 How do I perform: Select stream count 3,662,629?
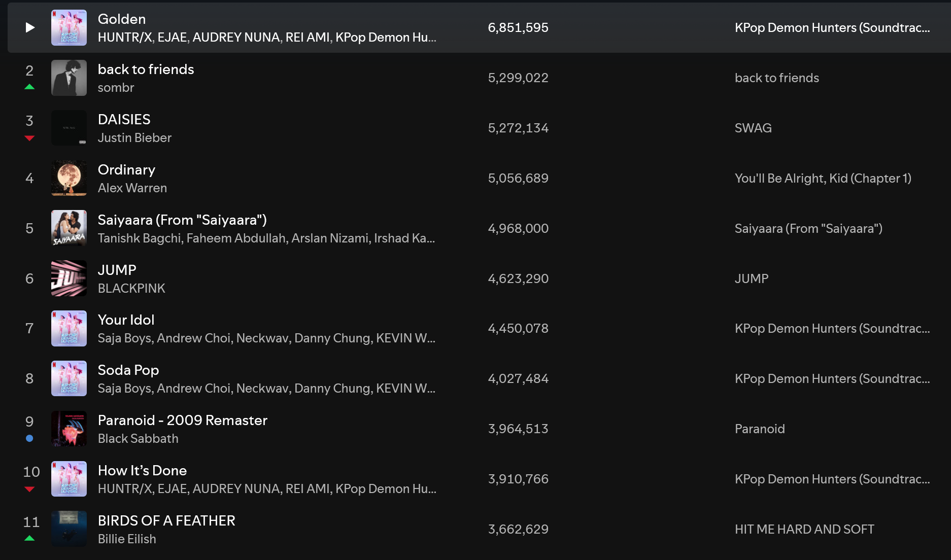point(518,529)
